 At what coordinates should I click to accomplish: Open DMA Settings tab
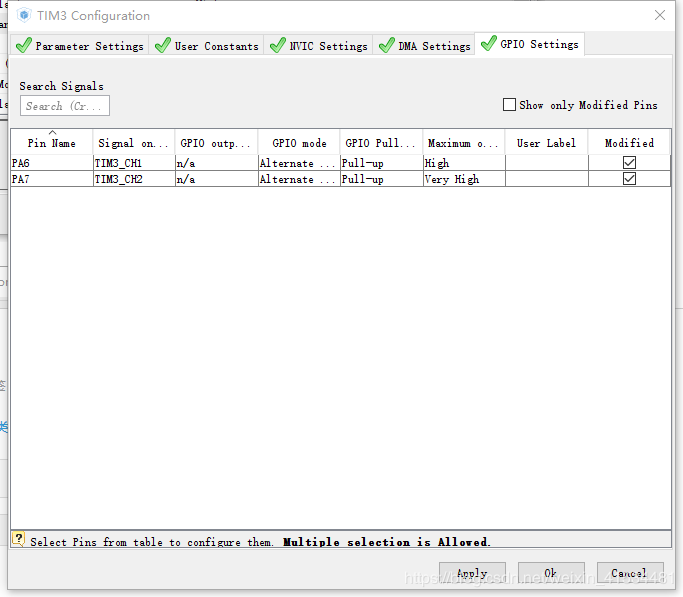coord(424,45)
